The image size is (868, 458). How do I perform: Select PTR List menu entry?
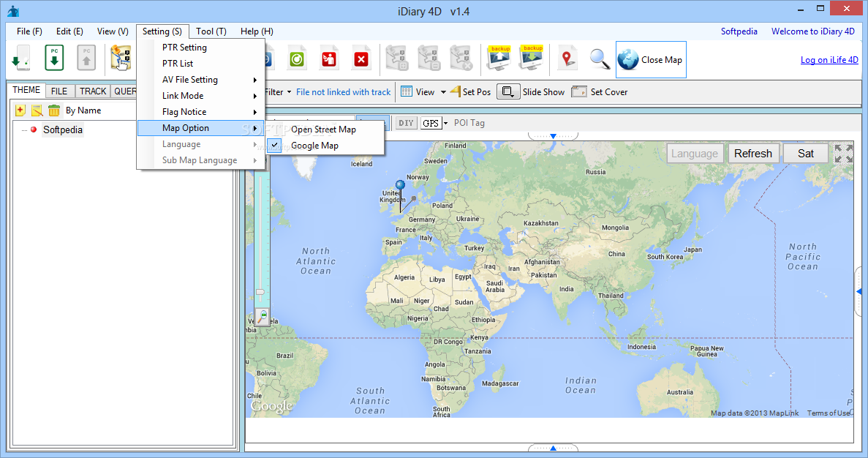201,64
